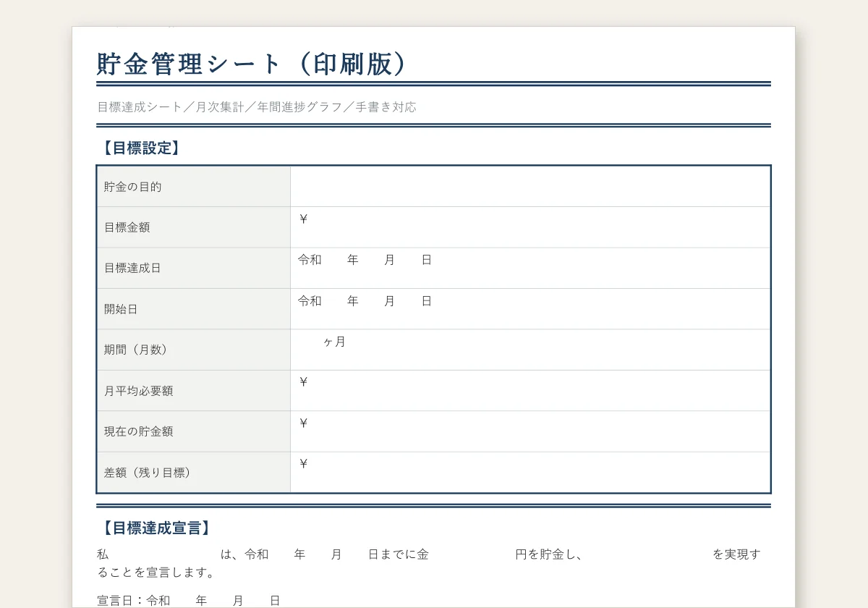The height and width of the screenshot is (608, 868).
Task: Select the phrase 円を貯金し、 in the declaration
Action: click(x=549, y=554)
